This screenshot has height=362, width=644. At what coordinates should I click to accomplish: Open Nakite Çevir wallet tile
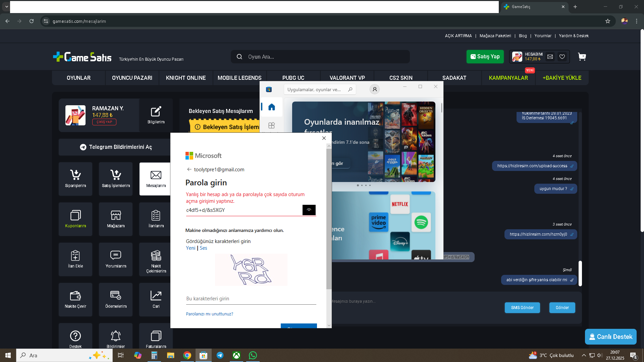[x=75, y=300]
